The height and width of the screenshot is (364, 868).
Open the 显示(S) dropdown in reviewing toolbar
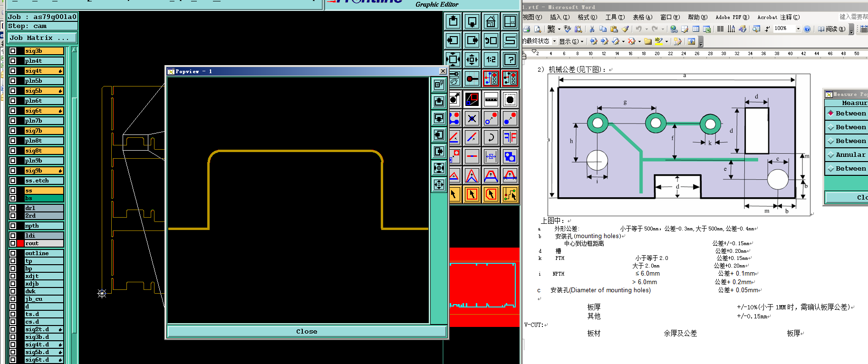coord(571,41)
